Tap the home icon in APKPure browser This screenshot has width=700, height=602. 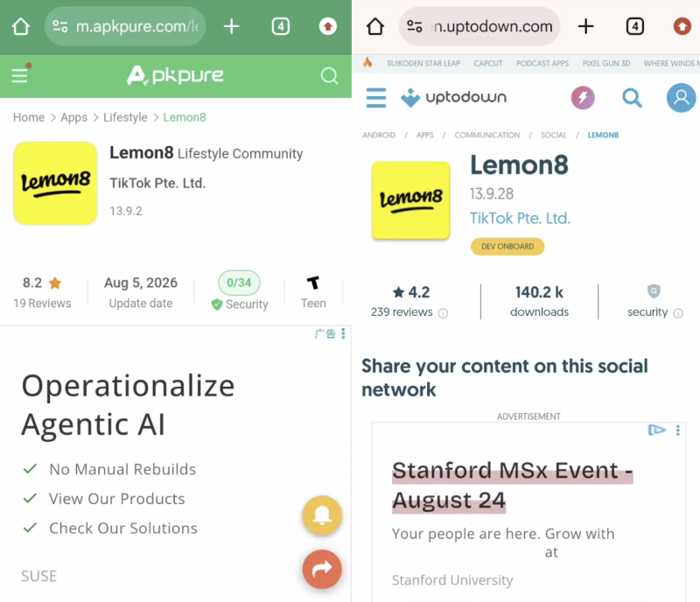pos(20,26)
